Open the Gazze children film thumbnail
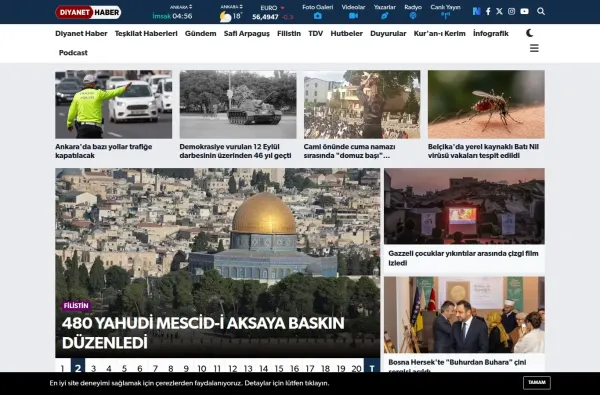This screenshot has width=600, height=395. [465, 206]
